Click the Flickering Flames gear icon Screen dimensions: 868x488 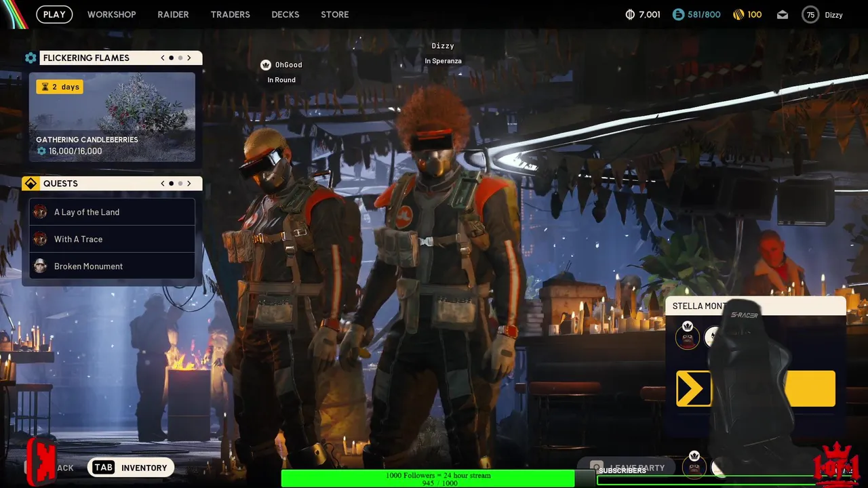(x=31, y=58)
